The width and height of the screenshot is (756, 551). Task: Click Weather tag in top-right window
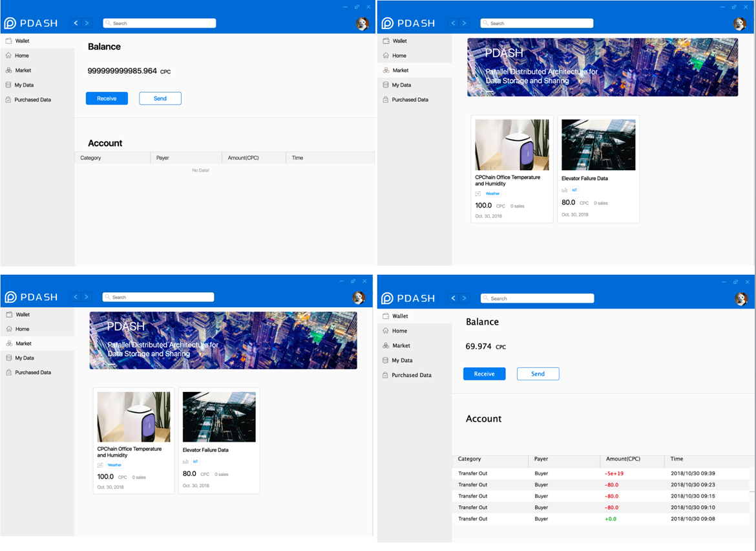492,193
